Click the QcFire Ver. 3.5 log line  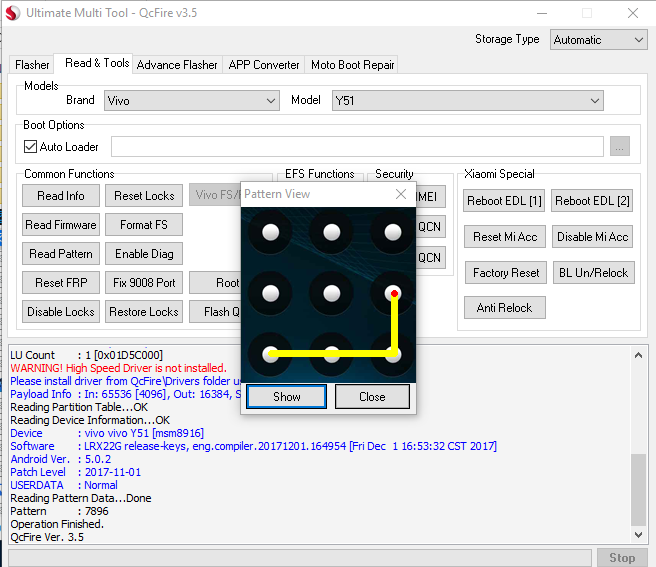pos(47,537)
